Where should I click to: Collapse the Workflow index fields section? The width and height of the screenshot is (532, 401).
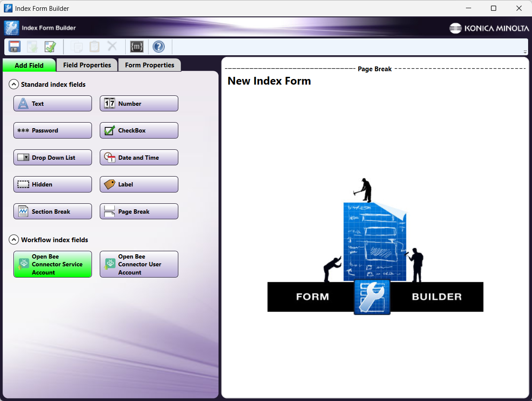14,240
